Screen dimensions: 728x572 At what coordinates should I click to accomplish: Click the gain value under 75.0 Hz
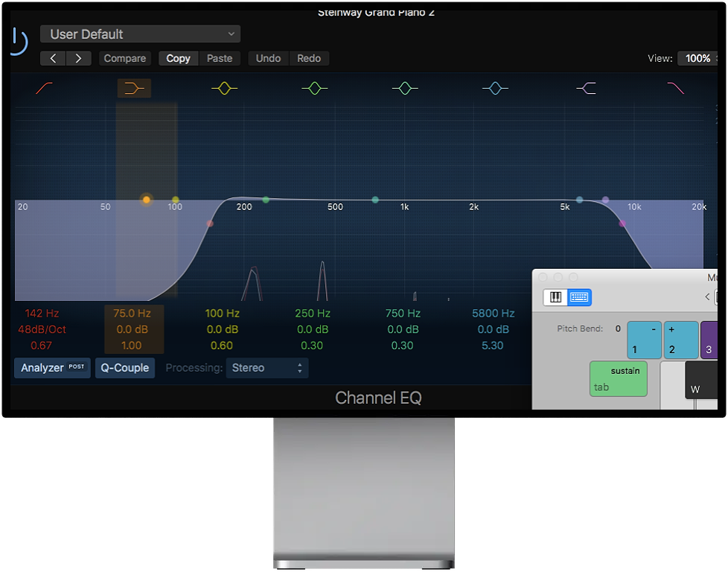coord(132,330)
